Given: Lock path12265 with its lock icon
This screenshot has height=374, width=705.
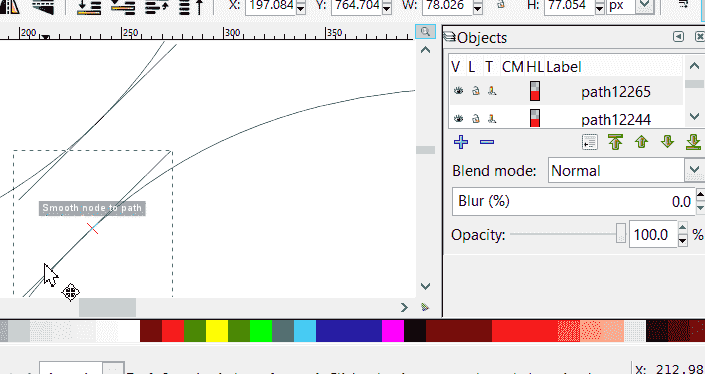Looking at the screenshot, I should click(x=475, y=91).
